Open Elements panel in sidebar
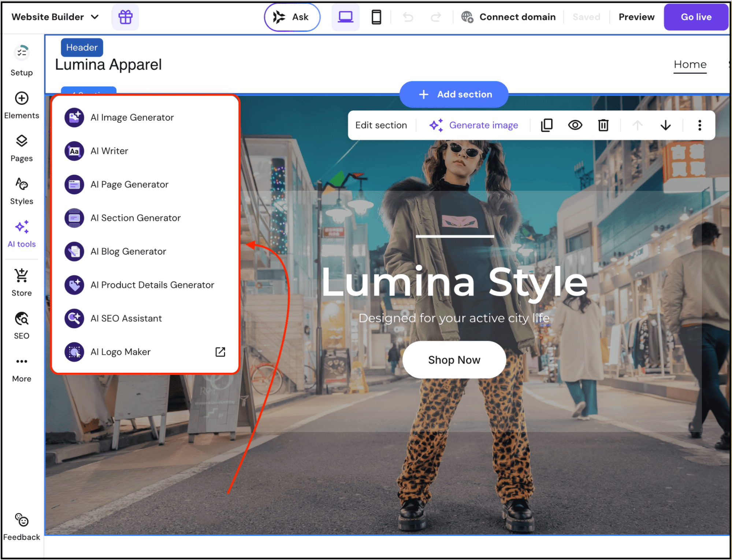The height and width of the screenshot is (560, 732). point(22,105)
